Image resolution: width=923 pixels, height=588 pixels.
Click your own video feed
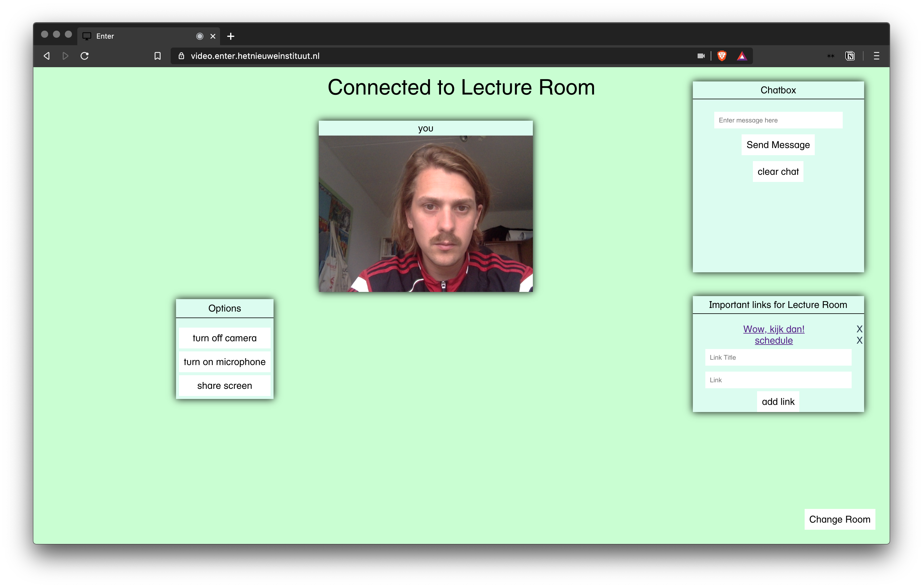(x=426, y=214)
